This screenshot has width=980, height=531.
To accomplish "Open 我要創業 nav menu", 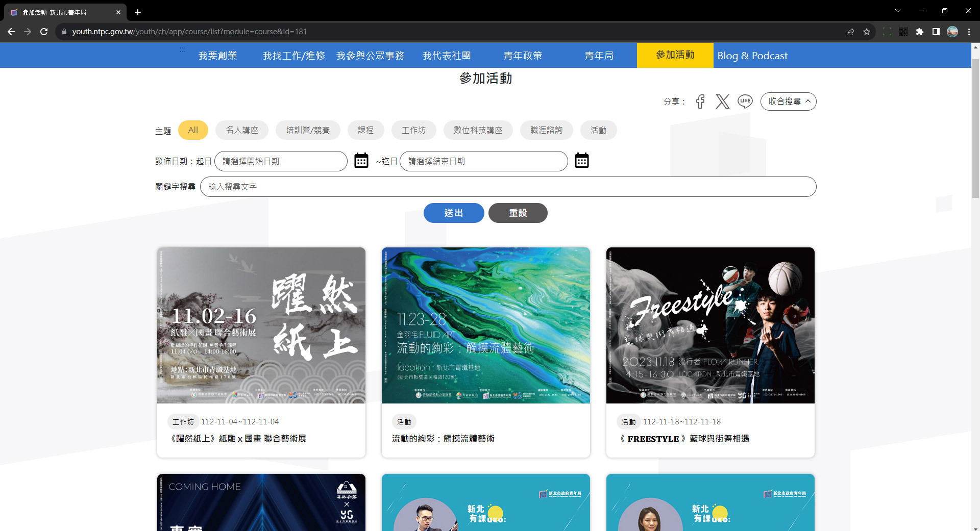I will point(217,56).
